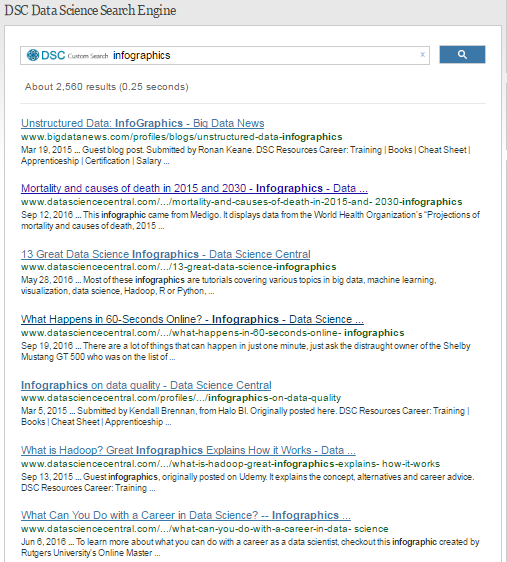The width and height of the screenshot is (507, 562).
Task: Click the infographics-on-data-quality URL
Action: coord(181,398)
